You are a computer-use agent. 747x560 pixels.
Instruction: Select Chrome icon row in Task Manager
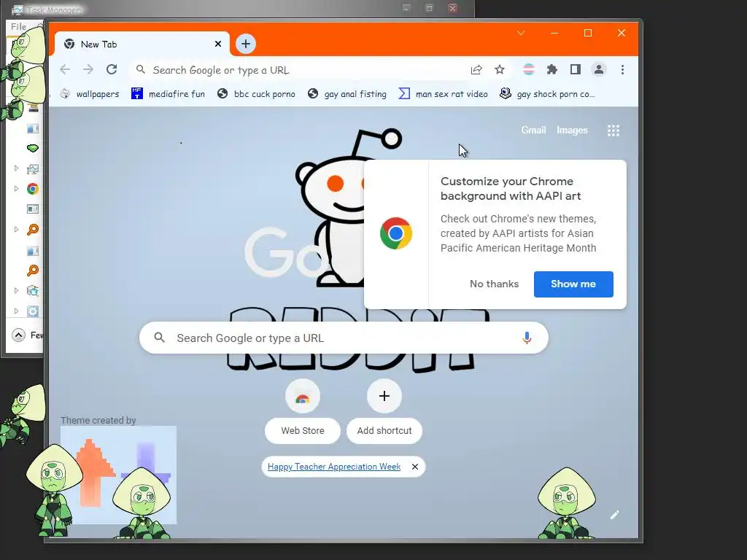[33, 189]
